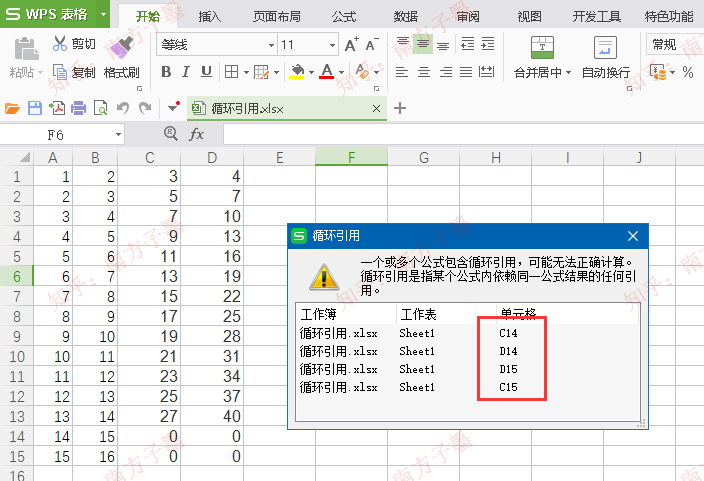704x481 pixels.
Task: Toggle underline formatting
Action: pos(206,71)
